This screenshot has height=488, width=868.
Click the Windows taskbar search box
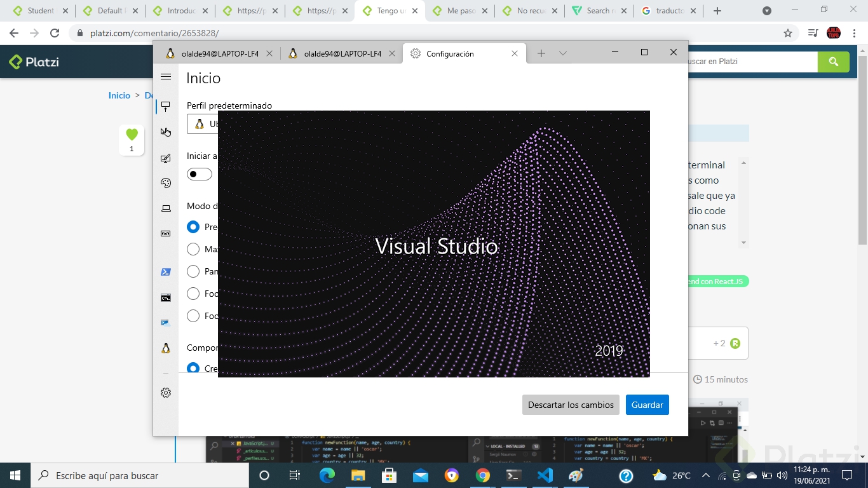click(139, 475)
